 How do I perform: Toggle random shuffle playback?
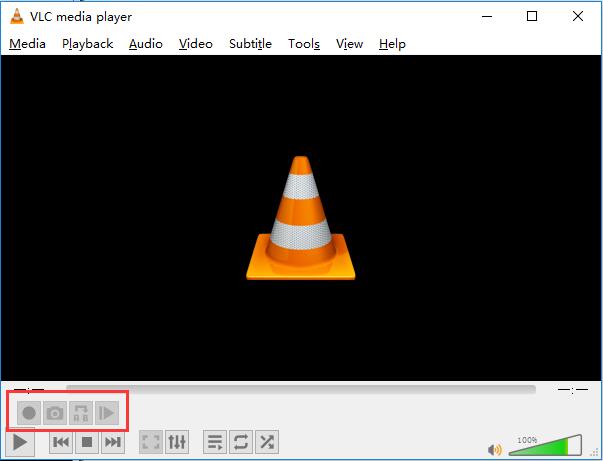click(x=267, y=442)
